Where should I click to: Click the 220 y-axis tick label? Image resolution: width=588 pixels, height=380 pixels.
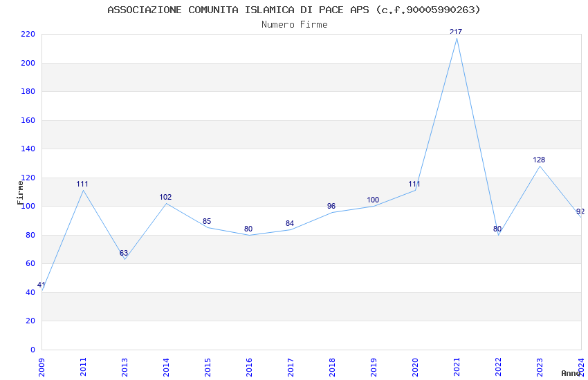(28, 34)
